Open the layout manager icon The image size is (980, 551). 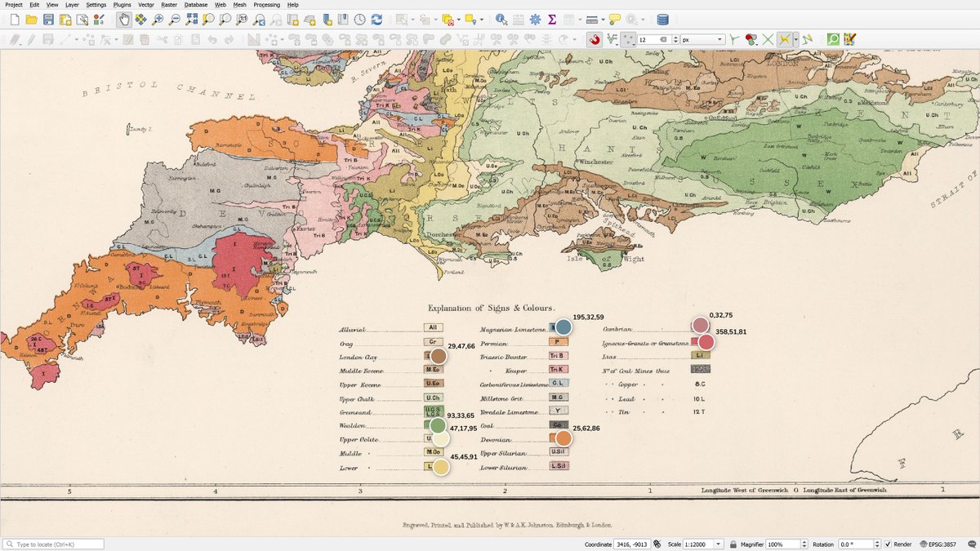click(x=82, y=19)
